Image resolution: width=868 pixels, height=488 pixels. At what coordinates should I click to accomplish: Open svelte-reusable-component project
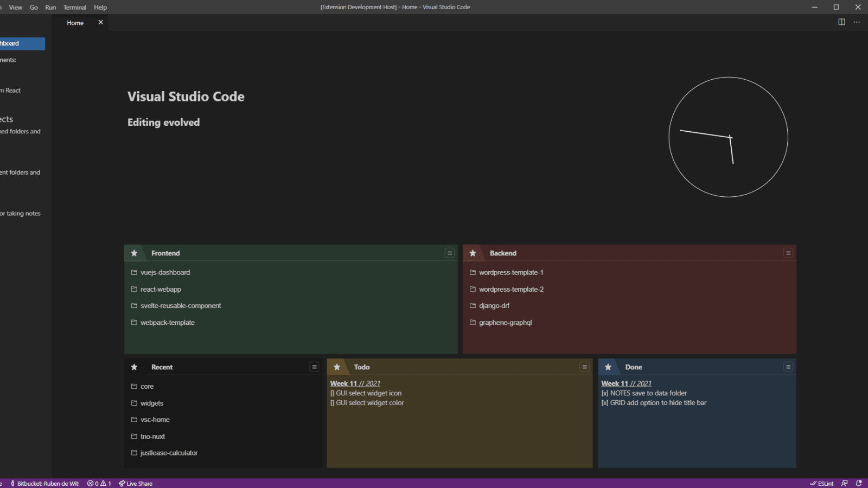tap(181, 306)
